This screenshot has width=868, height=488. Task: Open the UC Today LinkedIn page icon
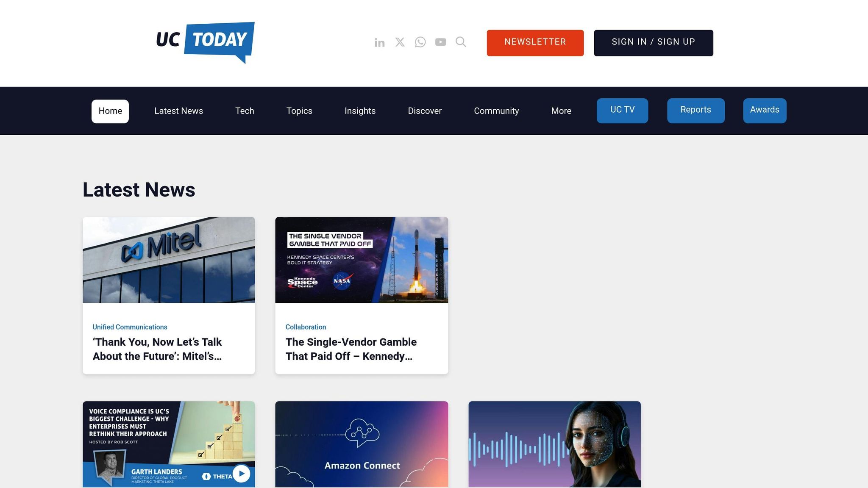point(379,42)
